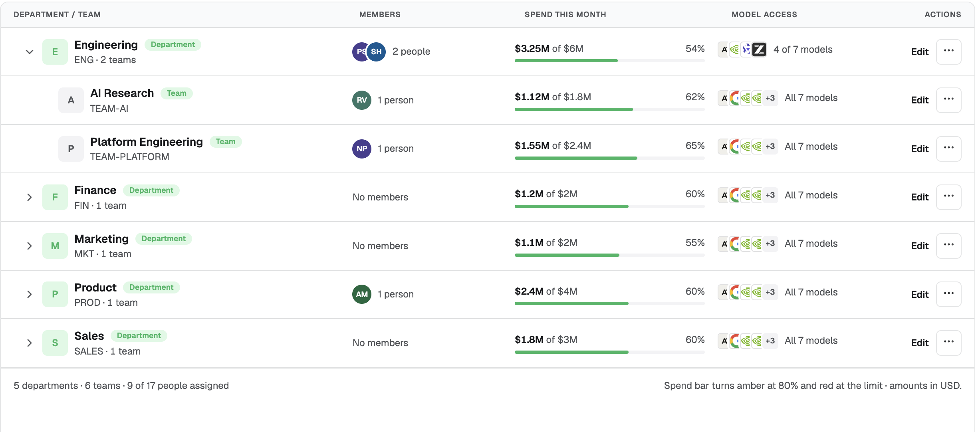Click the AM avatar in Product row
Screen dimensions: 980x432
pyautogui.click(x=362, y=294)
